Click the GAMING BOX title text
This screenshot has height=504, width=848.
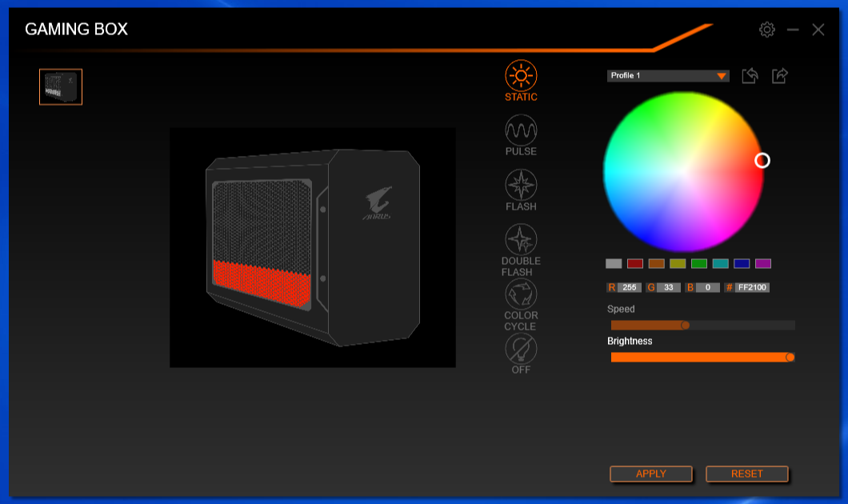(x=76, y=30)
